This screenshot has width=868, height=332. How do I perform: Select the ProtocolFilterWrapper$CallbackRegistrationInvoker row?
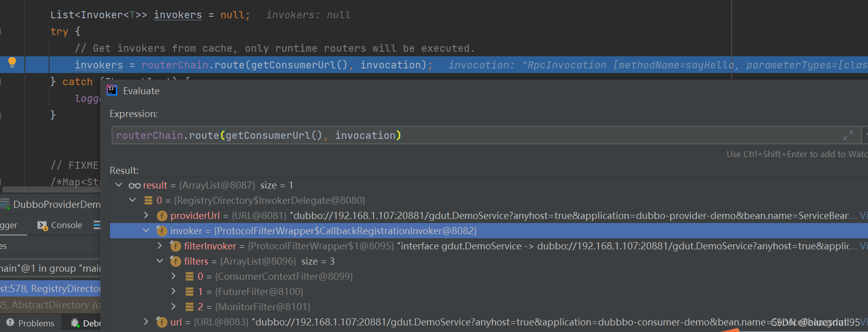click(489, 231)
